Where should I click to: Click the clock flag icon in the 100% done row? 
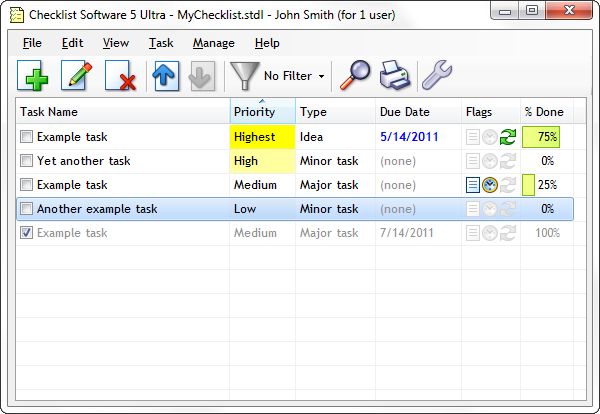[490, 233]
